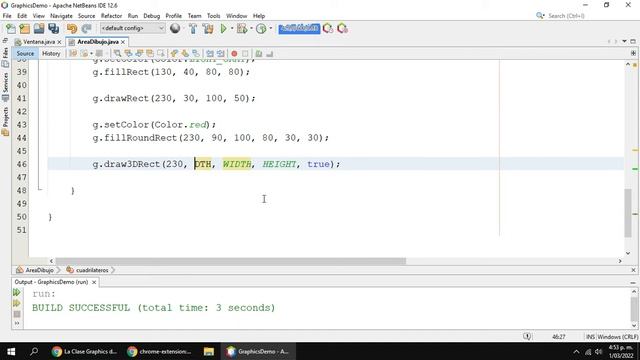Click the Save All toolbar icon

coord(53,29)
